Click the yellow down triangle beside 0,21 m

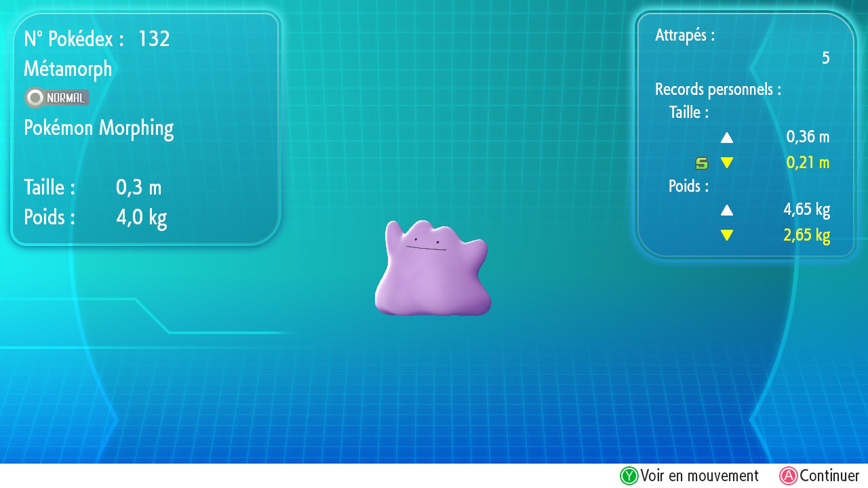coord(727,163)
